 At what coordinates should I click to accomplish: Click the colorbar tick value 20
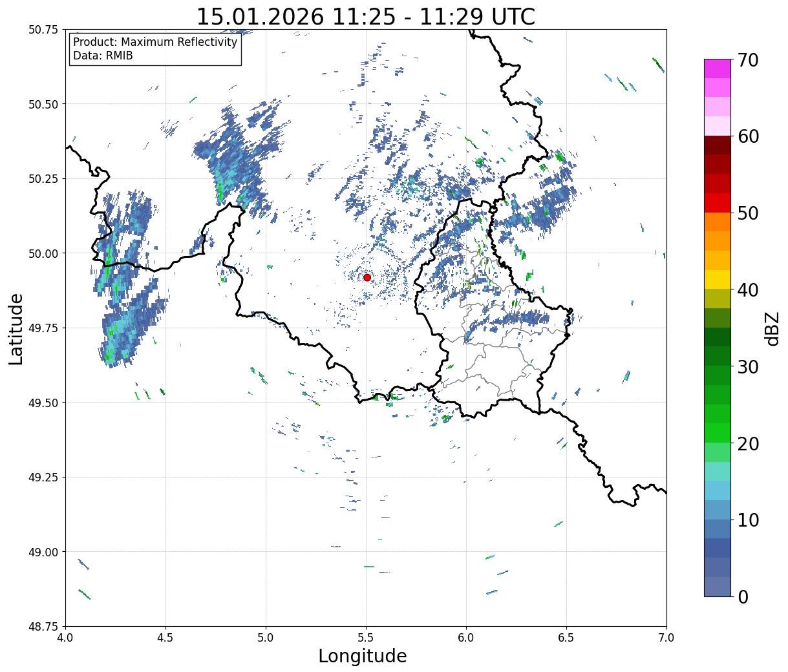748,443
